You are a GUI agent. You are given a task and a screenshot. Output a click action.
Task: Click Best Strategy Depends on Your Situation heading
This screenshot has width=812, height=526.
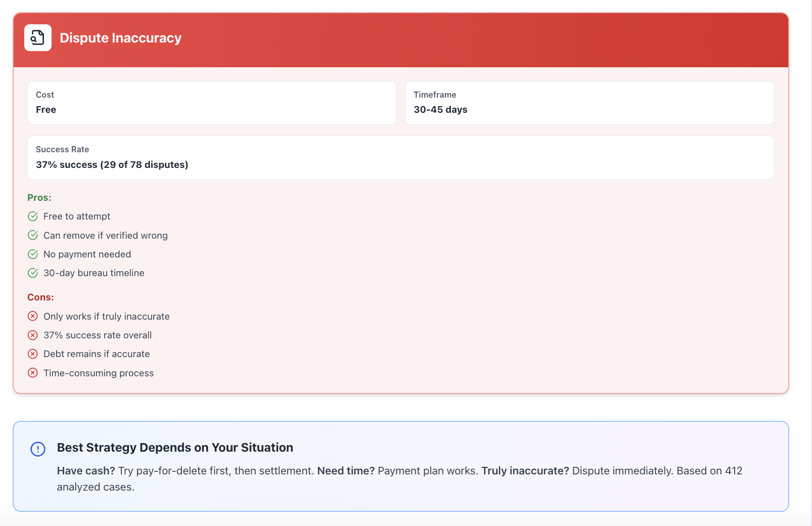175,448
